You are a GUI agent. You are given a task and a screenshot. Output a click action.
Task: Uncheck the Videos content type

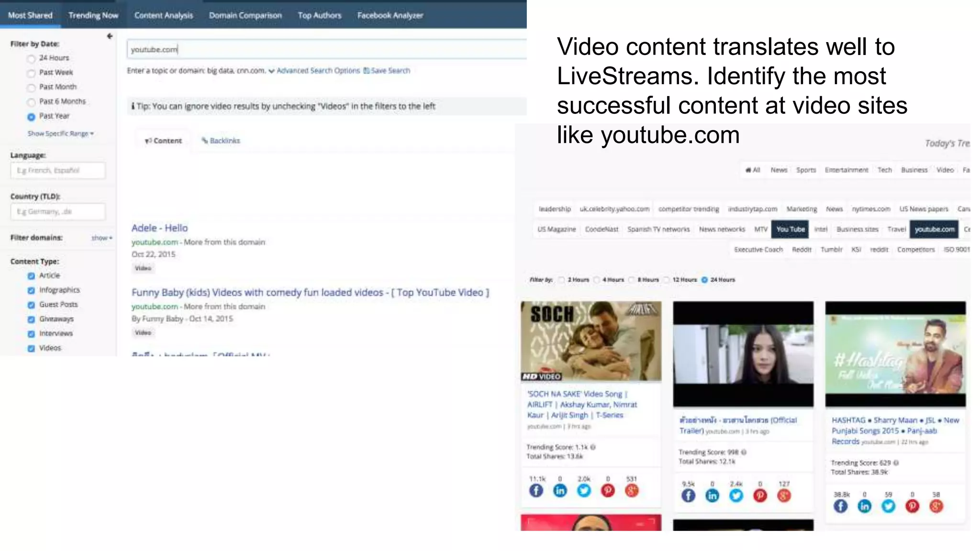tap(31, 348)
